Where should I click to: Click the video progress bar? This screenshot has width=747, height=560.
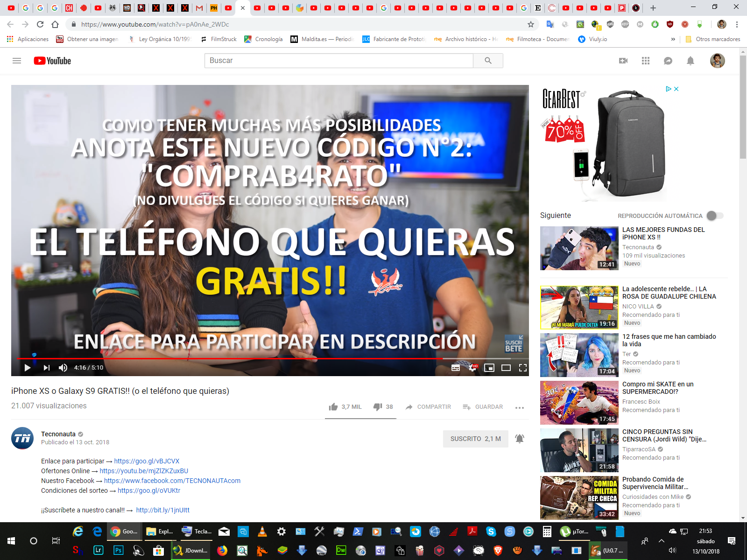pyautogui.click(x=233, y=358)
